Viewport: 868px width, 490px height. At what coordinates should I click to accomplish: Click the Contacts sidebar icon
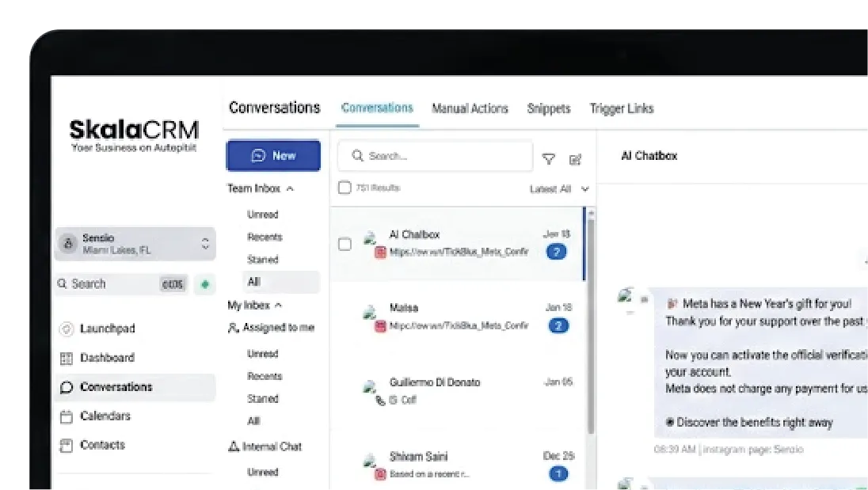coord(67,445)
